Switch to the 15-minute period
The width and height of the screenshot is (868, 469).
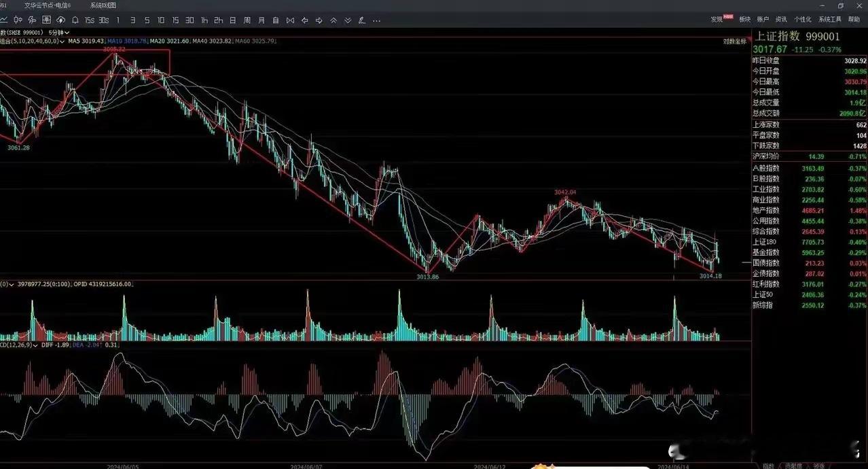(175, 20)
